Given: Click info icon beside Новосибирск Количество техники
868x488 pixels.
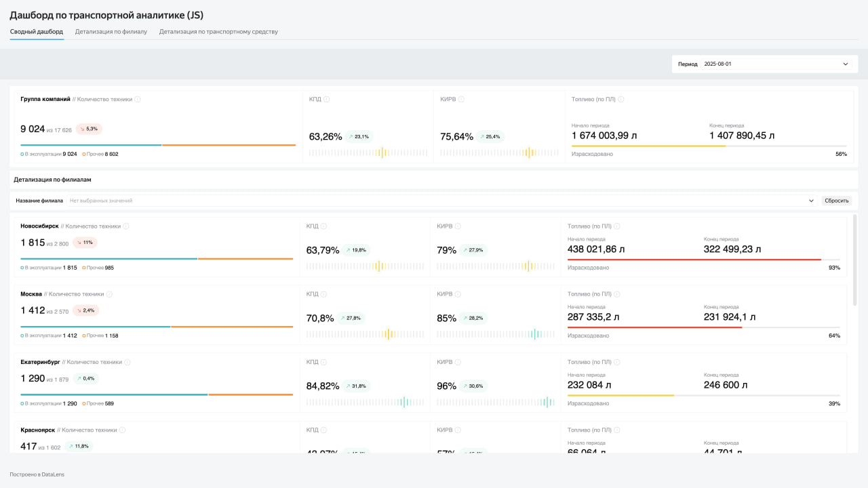Looking at the screenshot, I should (126, 226).
